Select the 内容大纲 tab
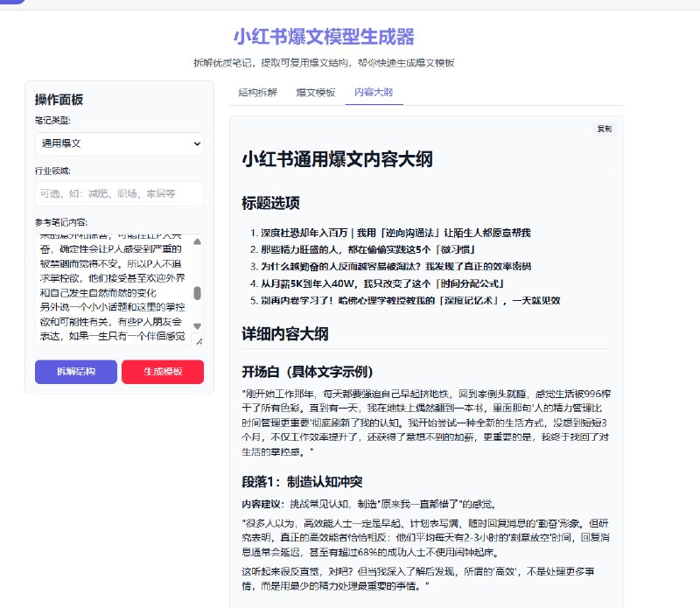 [x=374, y=93]
